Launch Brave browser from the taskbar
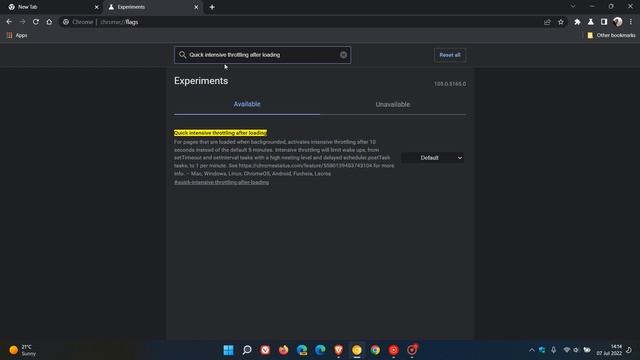 point(338,350)
